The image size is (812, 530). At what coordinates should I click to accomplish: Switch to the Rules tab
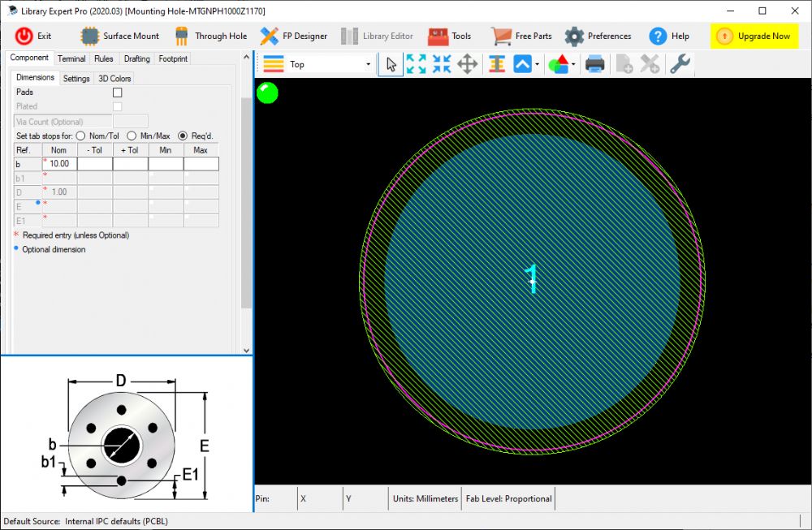(x=104, y=58)
